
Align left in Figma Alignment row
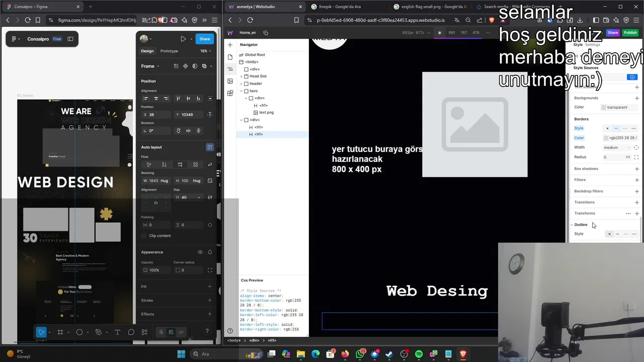pos(146,99)
